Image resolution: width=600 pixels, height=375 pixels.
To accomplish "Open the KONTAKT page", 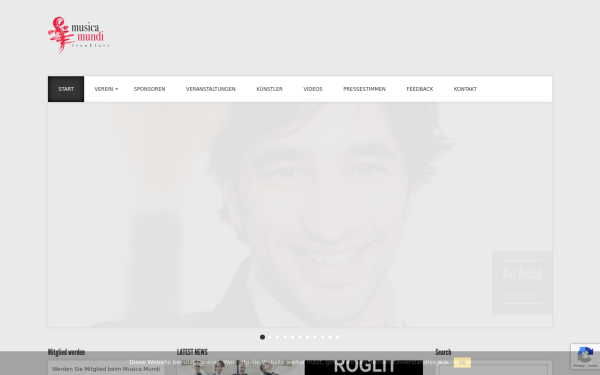I will [x=465, y=89].
